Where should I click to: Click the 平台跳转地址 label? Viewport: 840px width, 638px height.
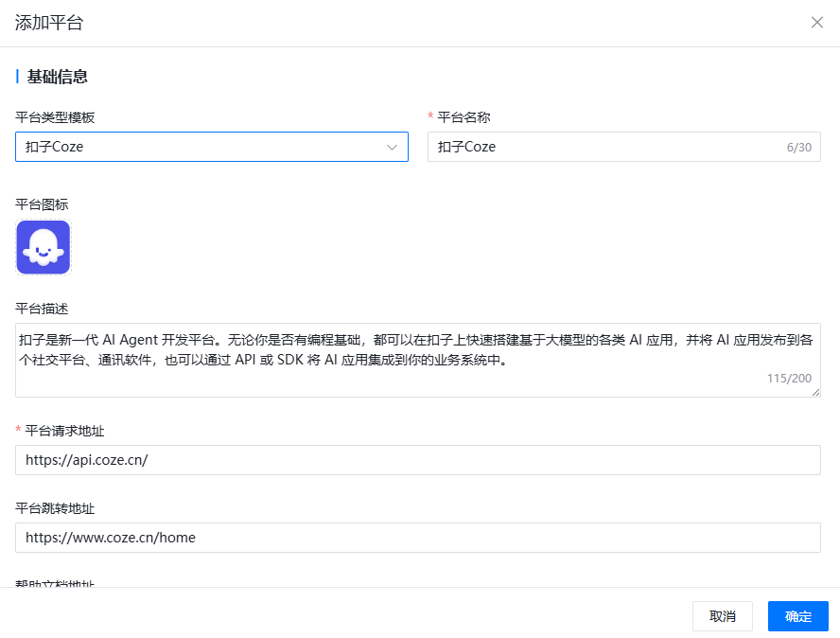tap(55, 509)
